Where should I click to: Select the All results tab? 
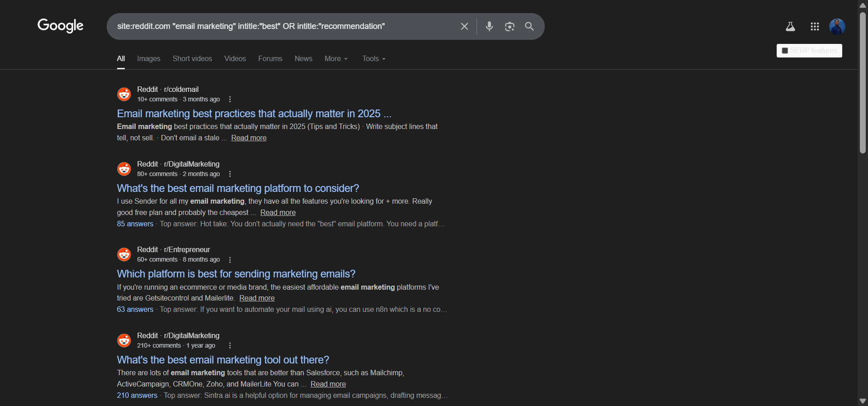[121, 59]
